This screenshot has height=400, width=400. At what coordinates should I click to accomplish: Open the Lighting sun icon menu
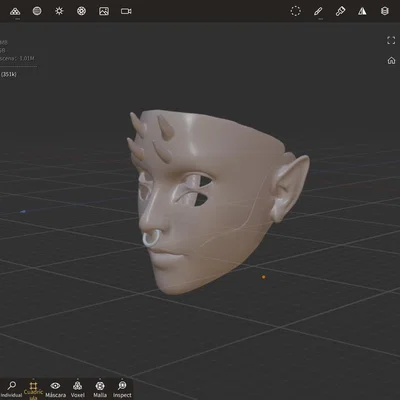(59, 11)
